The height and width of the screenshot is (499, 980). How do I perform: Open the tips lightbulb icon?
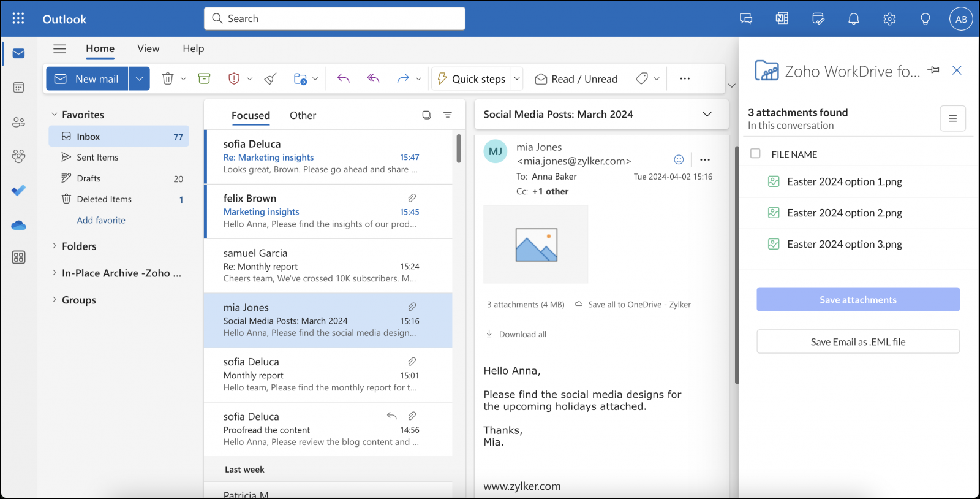(925, 19)
